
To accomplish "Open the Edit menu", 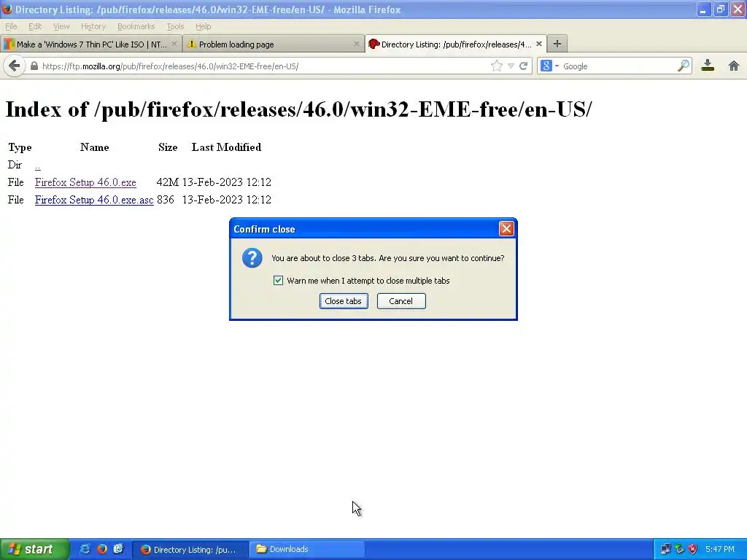I will [x=35, y=26].
